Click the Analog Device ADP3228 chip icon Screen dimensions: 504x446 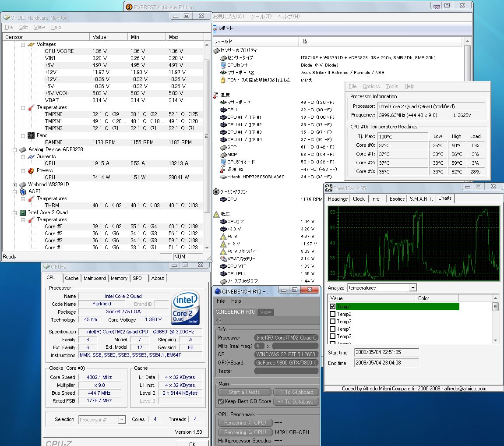[23, 149]
